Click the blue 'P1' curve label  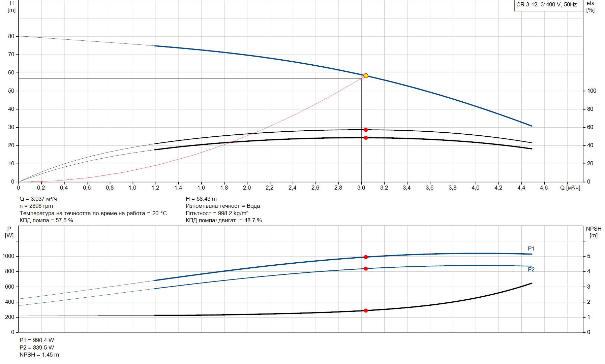click(531, 249)
